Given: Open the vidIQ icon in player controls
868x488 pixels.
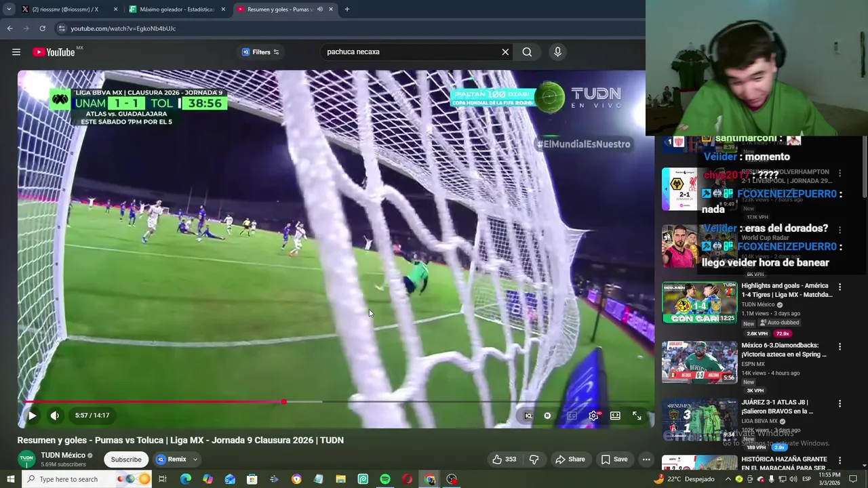Looking at the screenshot, I should pos(528,416).
